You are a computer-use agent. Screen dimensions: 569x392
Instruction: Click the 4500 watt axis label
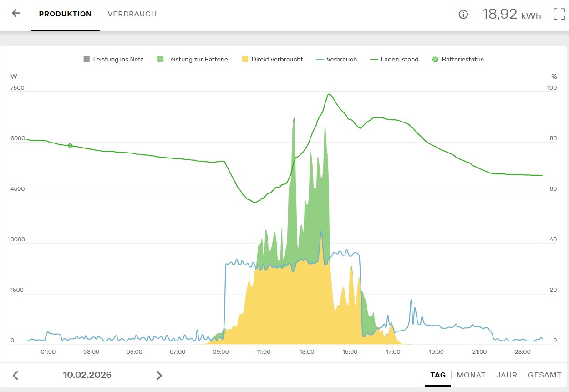[x=17, y=189]
